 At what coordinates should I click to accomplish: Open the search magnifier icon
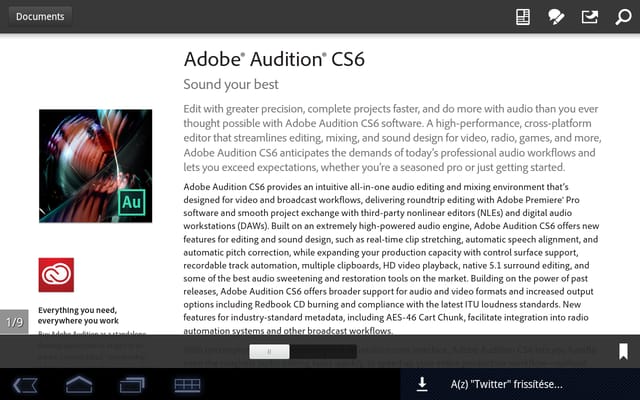(623, 17)
